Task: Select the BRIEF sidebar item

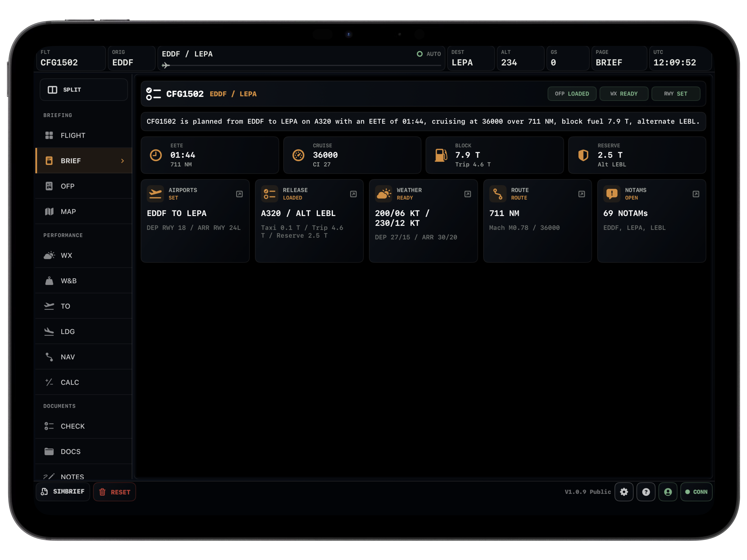Action: [84, 161]
